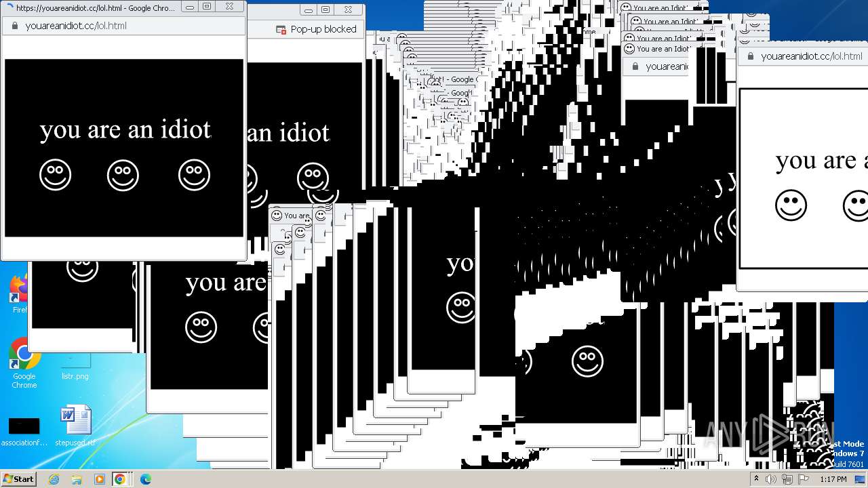Image resolution: width=868 pixels, height=488 pixels.
Task: Click the network icon in the system tray
Action: tap(787, 479)
